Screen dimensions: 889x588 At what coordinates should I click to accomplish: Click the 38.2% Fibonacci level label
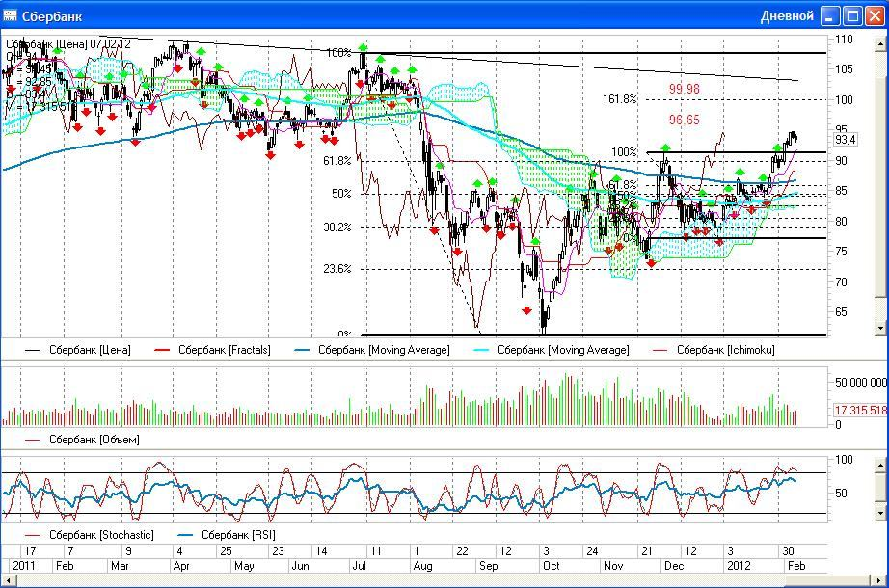337,227
